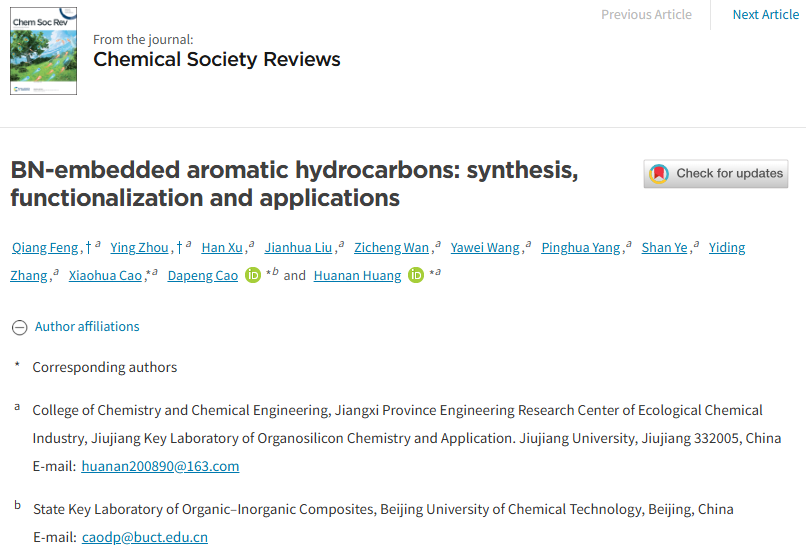Collapse the Author affiliations section
Image resolution: width=806 pixels, height=552 pixels.
[x=19, y=327]
